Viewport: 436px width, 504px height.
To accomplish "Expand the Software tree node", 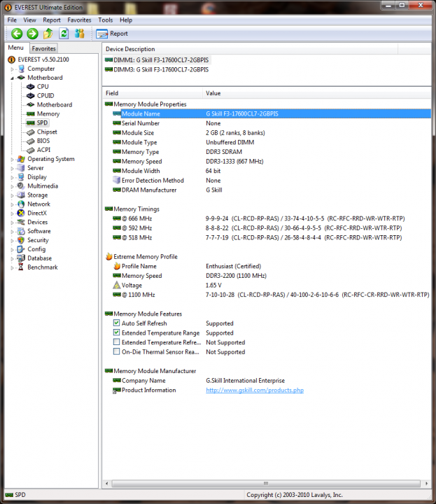I will [12, 232].
